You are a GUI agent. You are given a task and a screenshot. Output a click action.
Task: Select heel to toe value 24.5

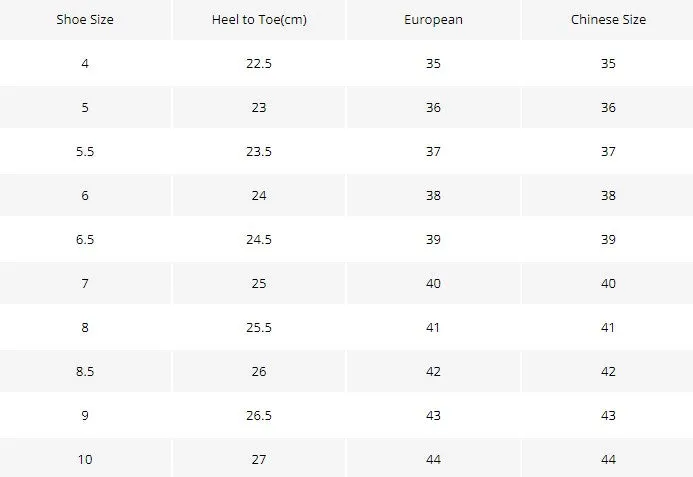259,240
